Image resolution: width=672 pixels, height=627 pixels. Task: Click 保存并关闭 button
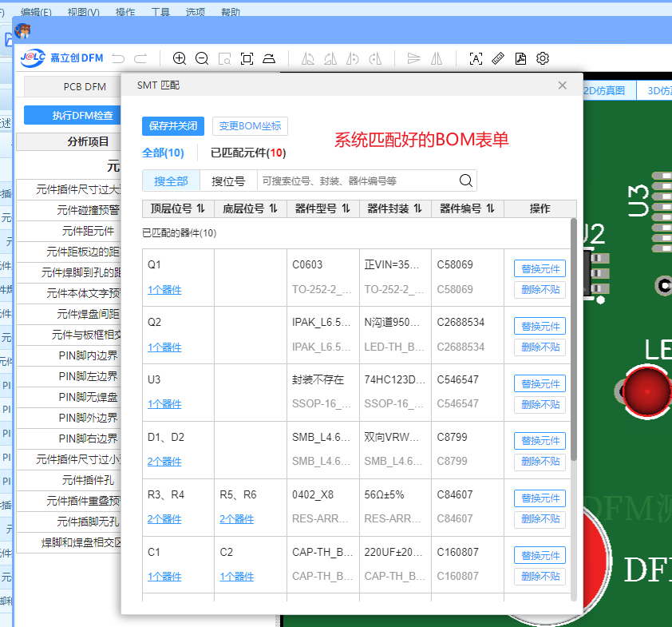coord(172,126)
